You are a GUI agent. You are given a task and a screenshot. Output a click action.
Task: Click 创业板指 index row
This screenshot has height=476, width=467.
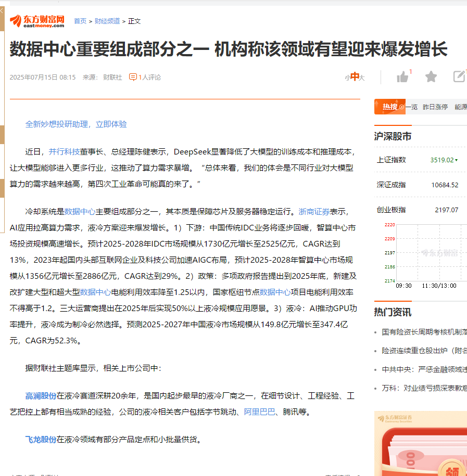(x=421, y=210)
